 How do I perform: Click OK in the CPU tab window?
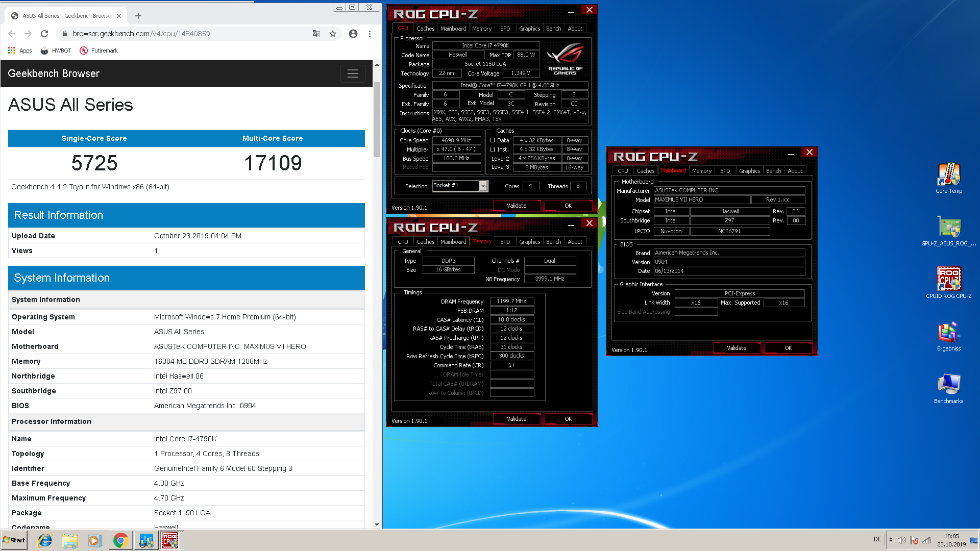pyautogui.click(x=568, y=206)
